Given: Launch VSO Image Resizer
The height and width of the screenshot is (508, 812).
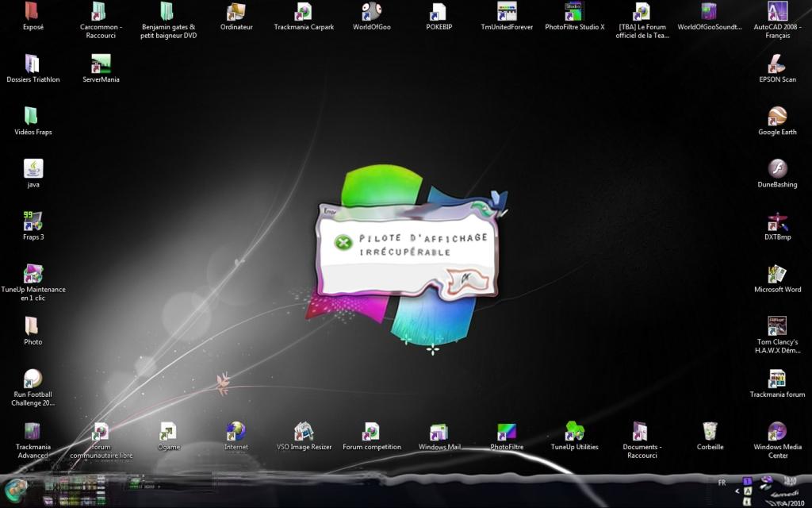Looking at the screenshot, I should click(304, 431).
